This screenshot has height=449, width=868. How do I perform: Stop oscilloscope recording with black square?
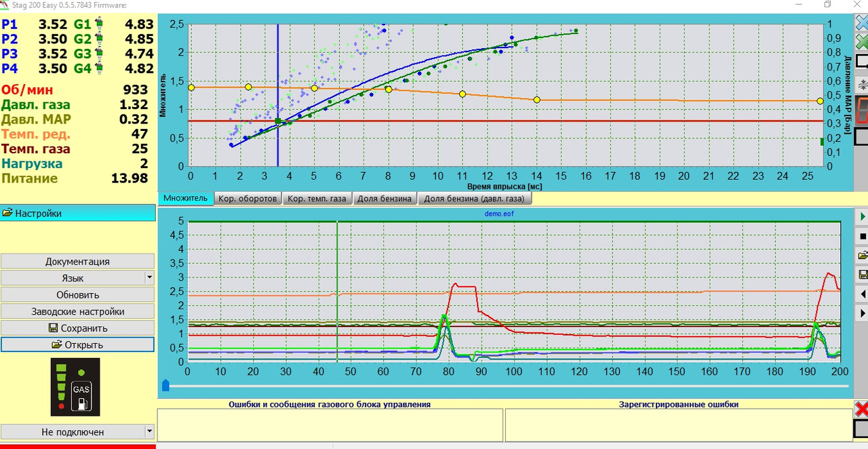[863, 236]
